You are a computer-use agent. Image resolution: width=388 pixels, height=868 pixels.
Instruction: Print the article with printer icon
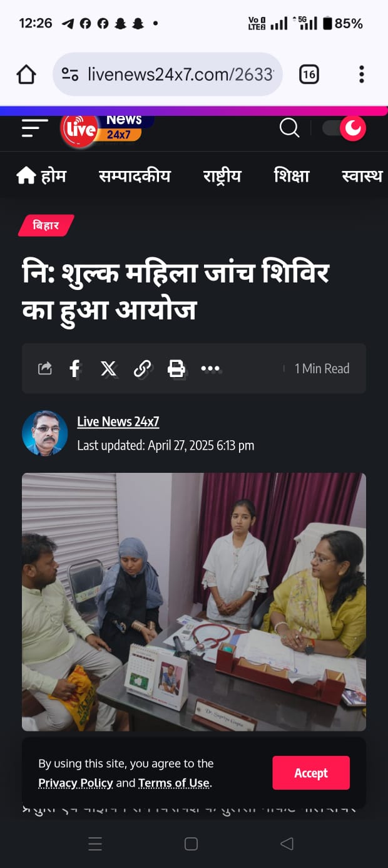(x=176, y=368)
